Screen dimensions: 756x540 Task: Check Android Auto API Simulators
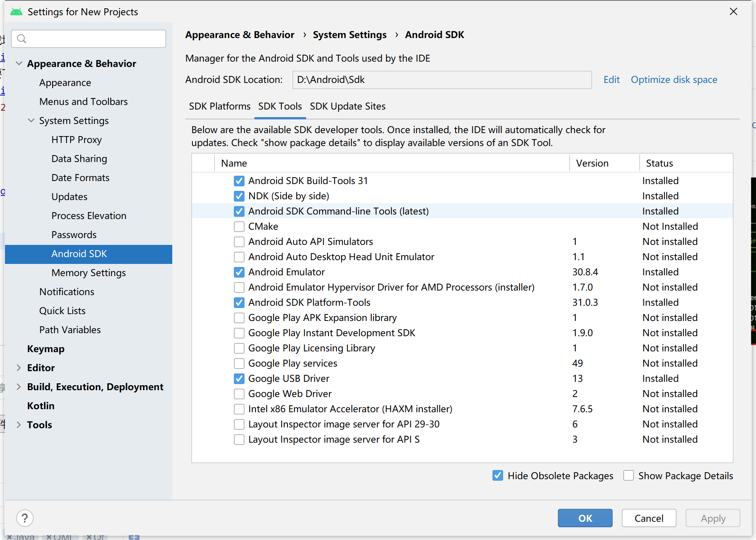click(x=239, y=241)
